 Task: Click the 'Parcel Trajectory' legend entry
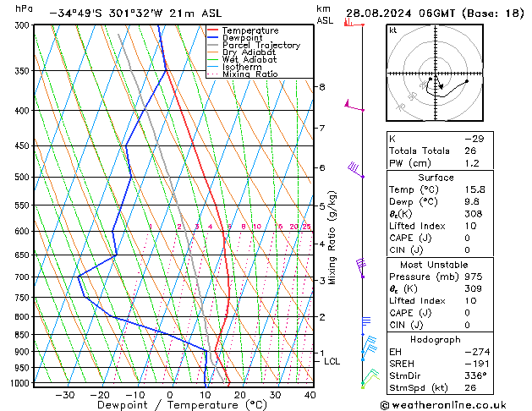tap(261, 45)
